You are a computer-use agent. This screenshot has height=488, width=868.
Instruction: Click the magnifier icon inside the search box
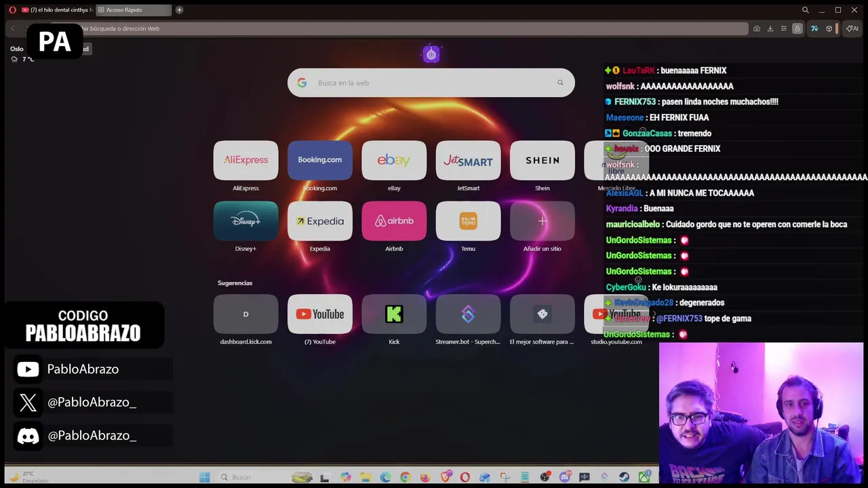point(560,83)
